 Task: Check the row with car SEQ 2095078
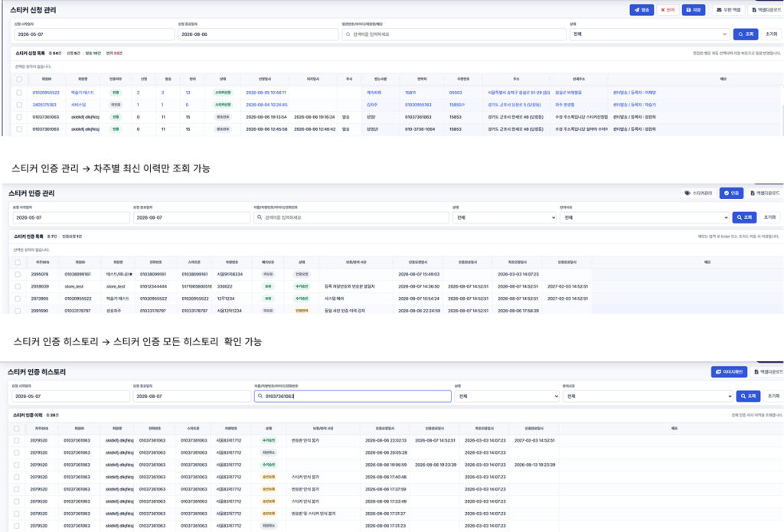[x=18, y=274]
